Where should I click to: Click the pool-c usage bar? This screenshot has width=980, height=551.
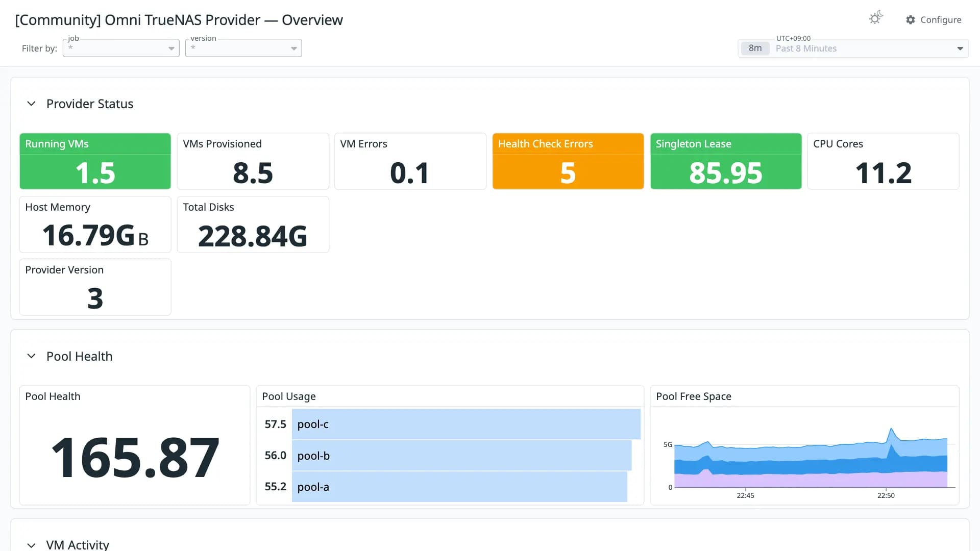[466, 424]
